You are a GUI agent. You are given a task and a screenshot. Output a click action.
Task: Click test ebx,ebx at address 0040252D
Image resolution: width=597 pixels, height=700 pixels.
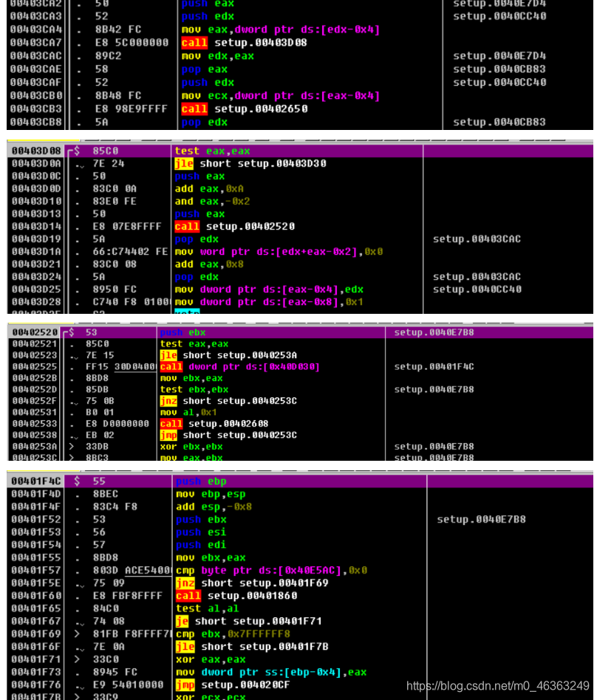(x=194, y=389)
